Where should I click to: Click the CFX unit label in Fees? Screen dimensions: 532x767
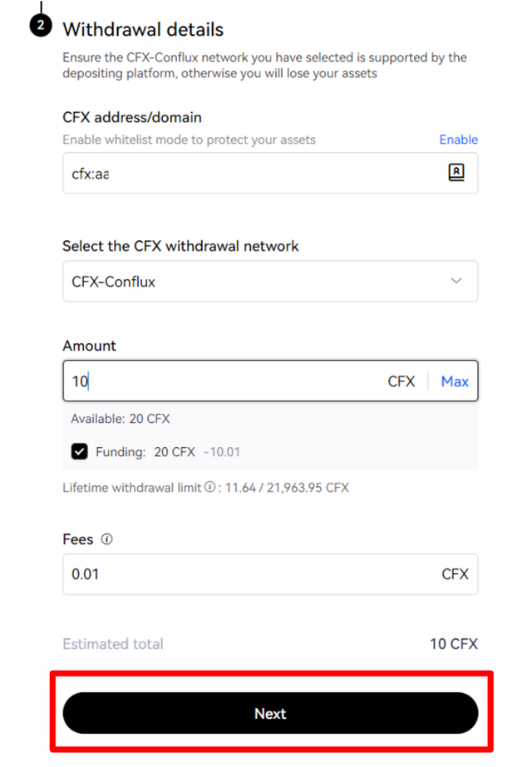coord(456,574)
